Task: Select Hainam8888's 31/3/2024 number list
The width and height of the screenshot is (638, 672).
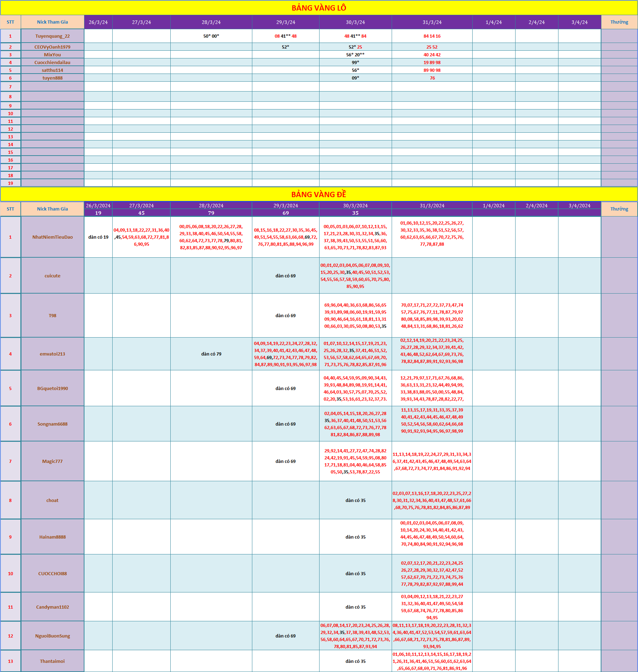Action: (432, 537)
